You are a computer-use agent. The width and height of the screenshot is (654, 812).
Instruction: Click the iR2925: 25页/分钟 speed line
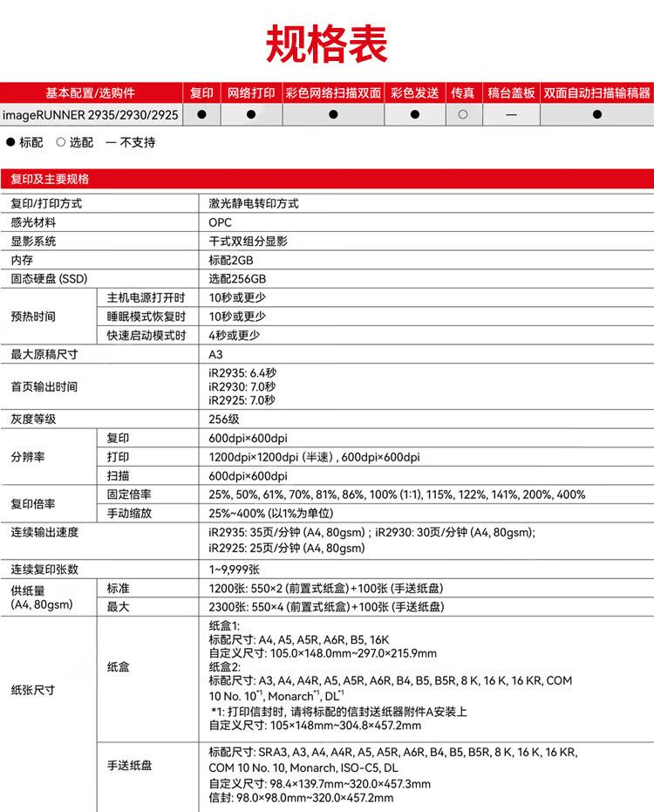point(287,548)
